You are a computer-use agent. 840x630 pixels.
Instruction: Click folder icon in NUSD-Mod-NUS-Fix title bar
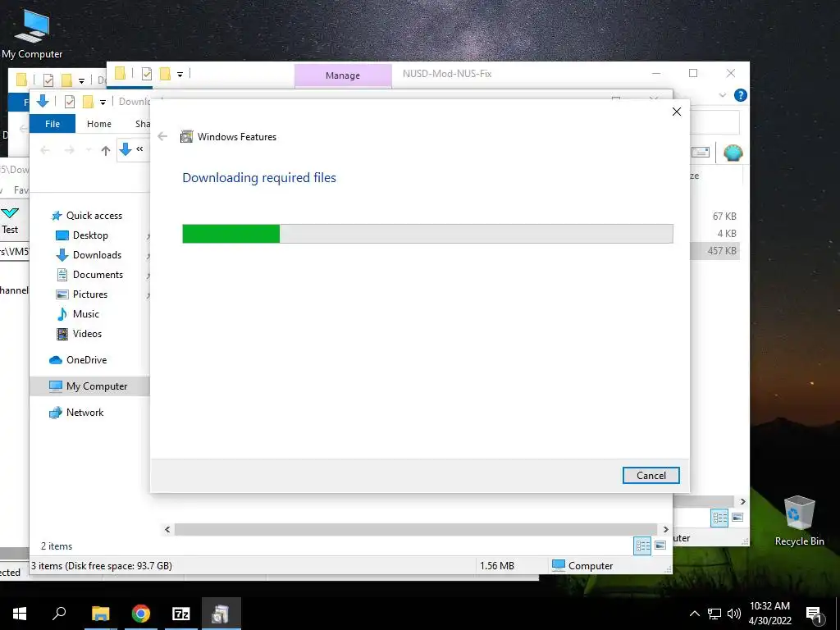click(120, 73)
